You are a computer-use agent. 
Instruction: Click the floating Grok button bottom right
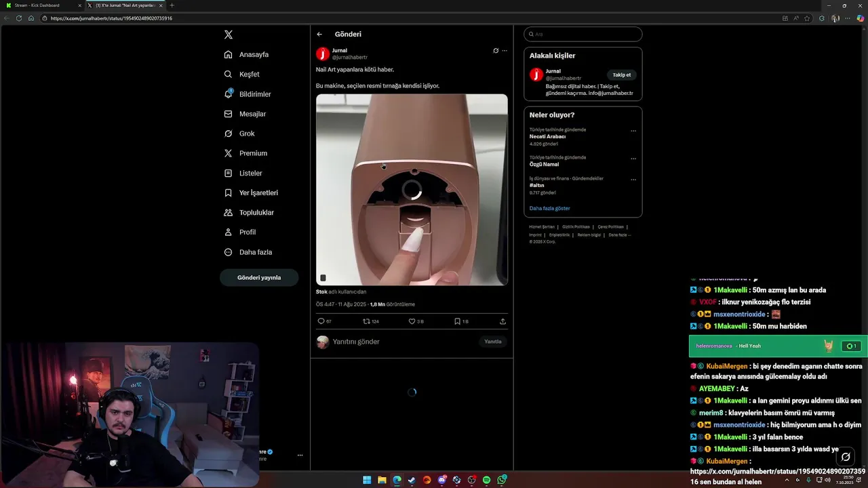coord(846,457)
